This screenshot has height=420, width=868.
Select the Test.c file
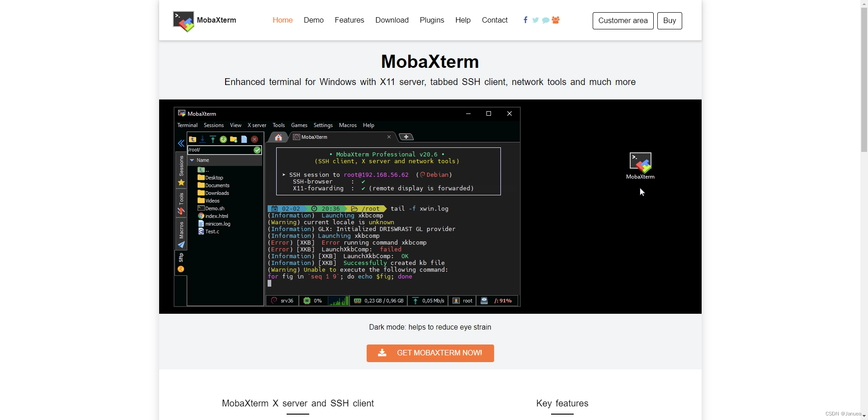click(x=208, y=231)
